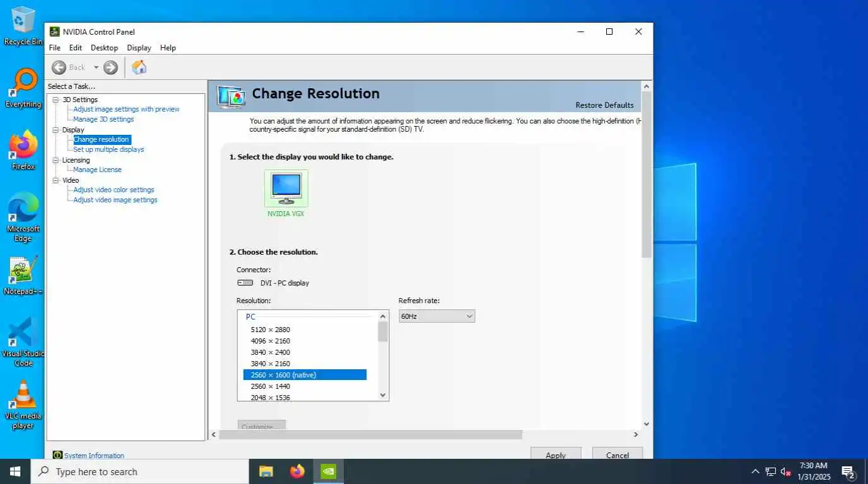This screenshot has height=484, width=868.
Task: Show hidden tray icons chevron
Action: [755, 471]
